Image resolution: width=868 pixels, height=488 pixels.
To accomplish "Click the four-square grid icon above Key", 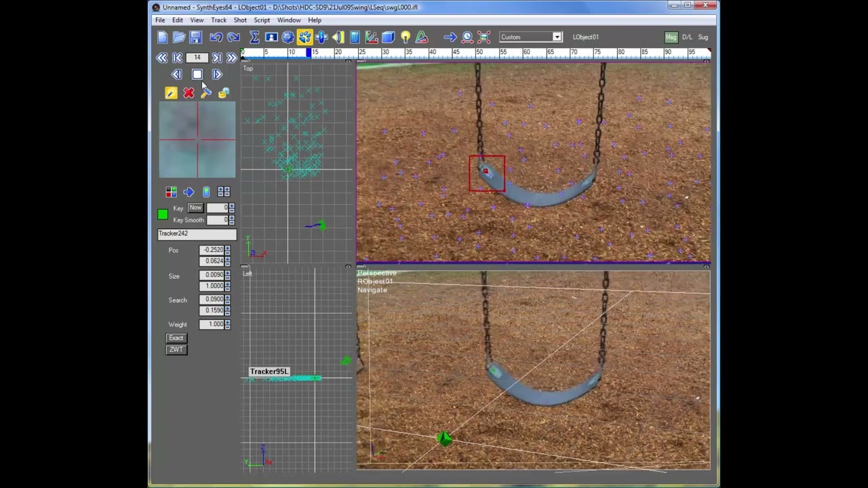I will [224, 192].
